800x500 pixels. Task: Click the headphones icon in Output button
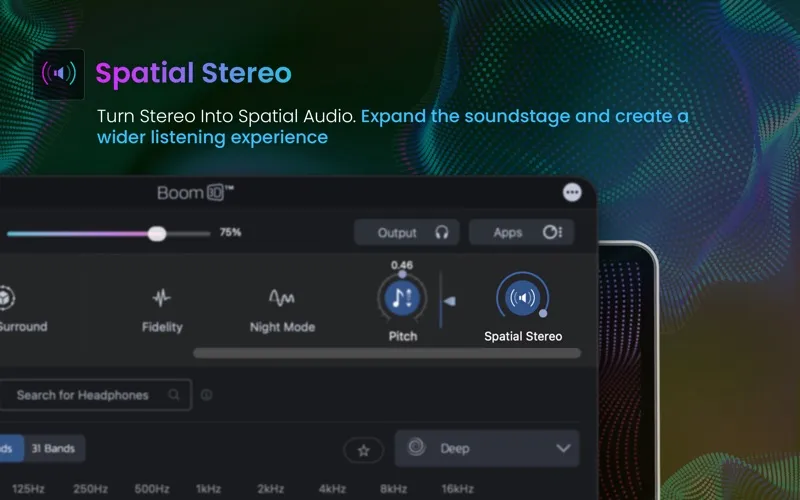click(442, 233)
